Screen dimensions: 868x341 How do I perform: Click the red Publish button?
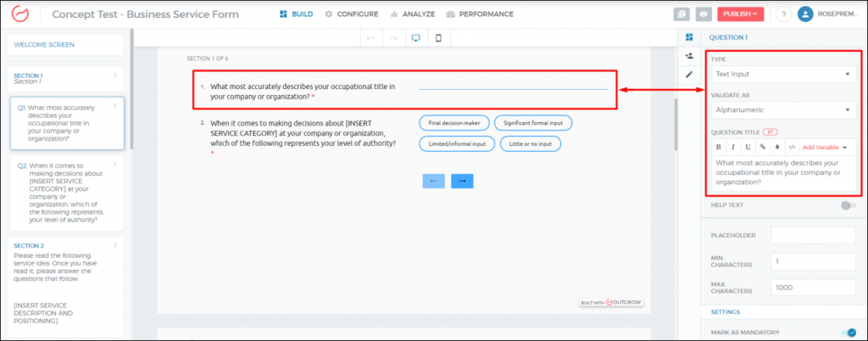tap(740, 14)
